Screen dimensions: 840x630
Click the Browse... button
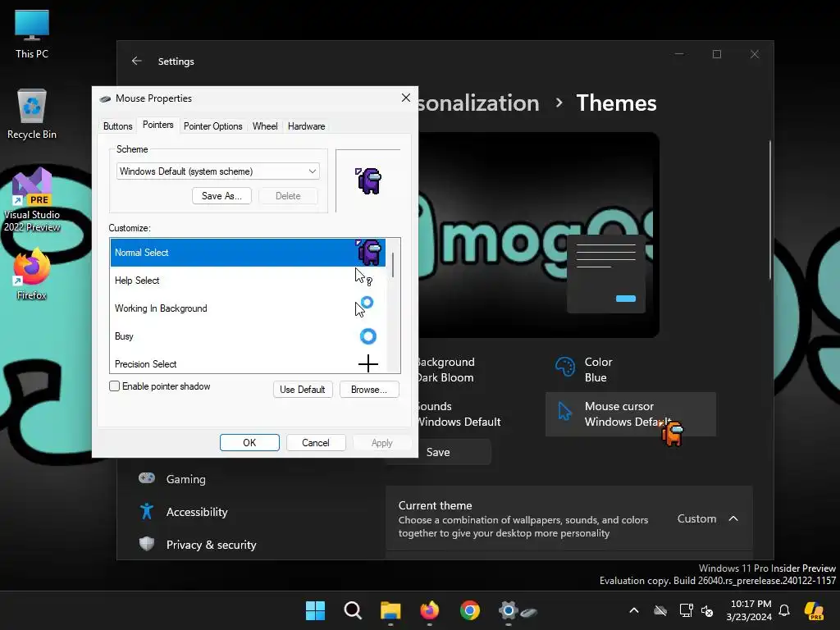pyautogui.click(x=369, y=390)
